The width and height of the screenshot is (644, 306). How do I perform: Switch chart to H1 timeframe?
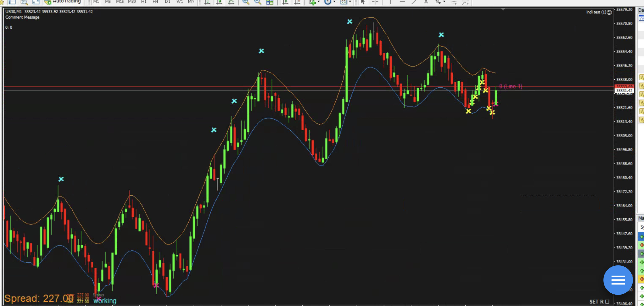coord(144,2)
